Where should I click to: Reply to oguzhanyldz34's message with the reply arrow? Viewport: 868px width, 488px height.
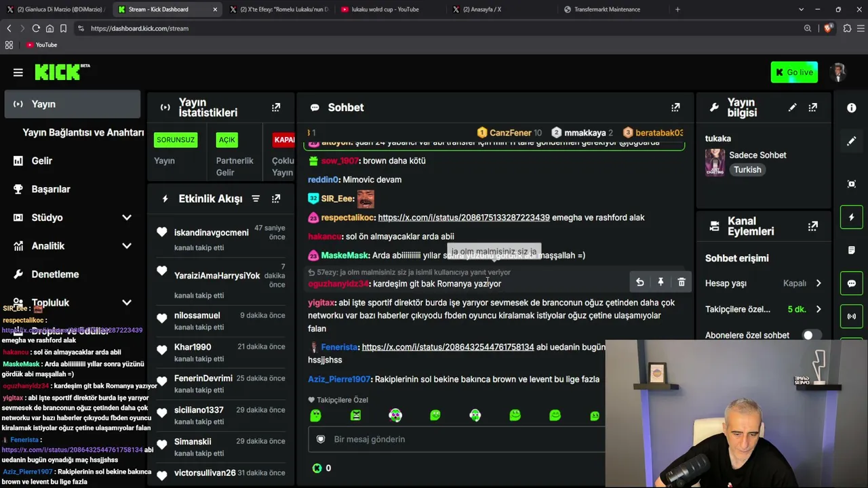pos(639,282)
